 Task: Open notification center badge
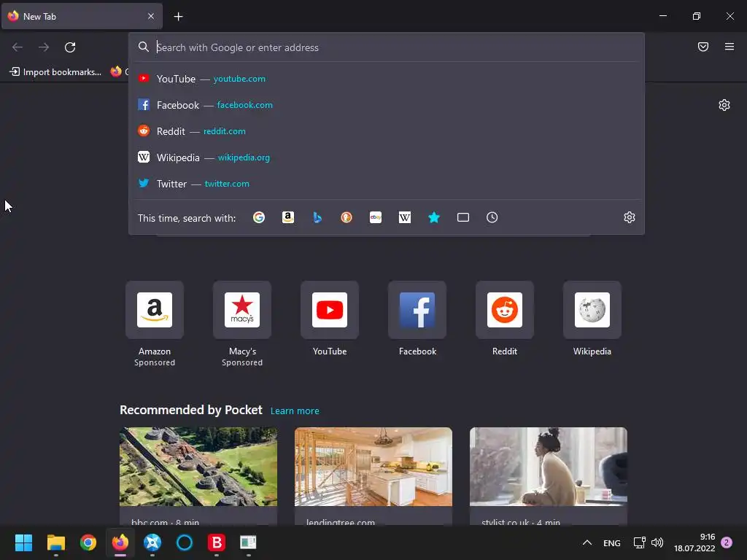coord(727,542)
